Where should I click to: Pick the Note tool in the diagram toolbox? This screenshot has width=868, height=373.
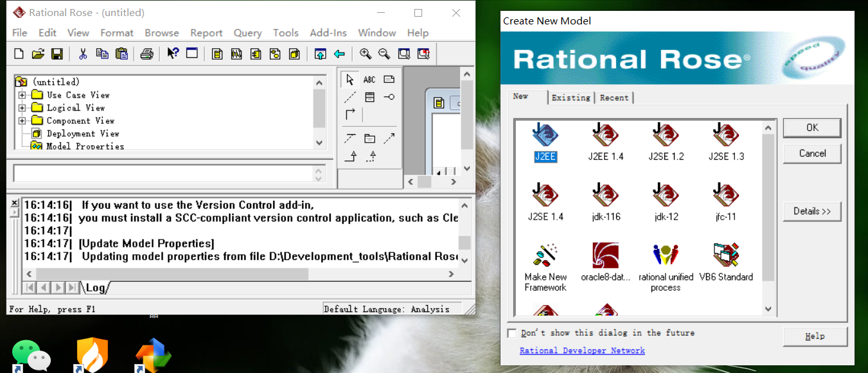[x=389, y=79]
